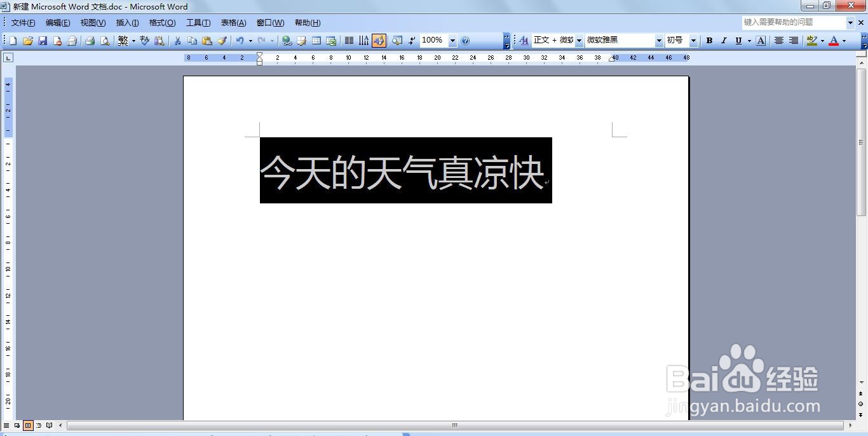This screenshot has height=436, width=868.
Task: Change text direction icon
Action: tap(363, 41)
